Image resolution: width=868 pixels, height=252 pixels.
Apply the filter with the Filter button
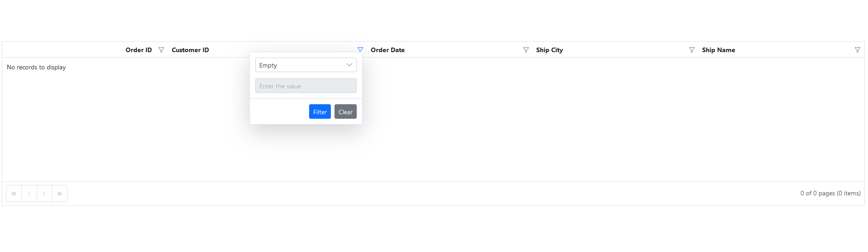[x=320, y=111]
